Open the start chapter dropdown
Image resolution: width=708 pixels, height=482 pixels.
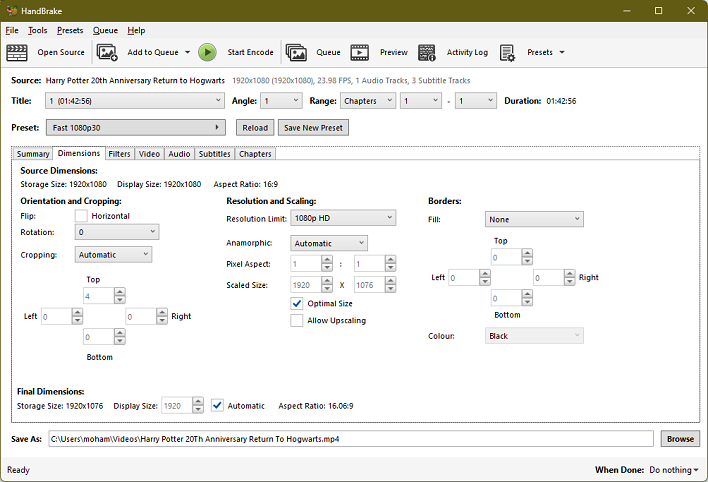tap(421, 101)
